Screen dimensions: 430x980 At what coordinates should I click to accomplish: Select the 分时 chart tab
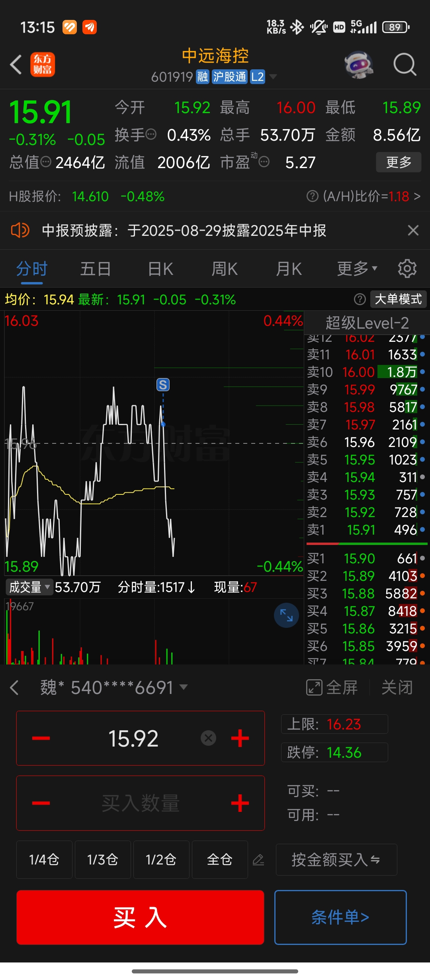point(32,269)
